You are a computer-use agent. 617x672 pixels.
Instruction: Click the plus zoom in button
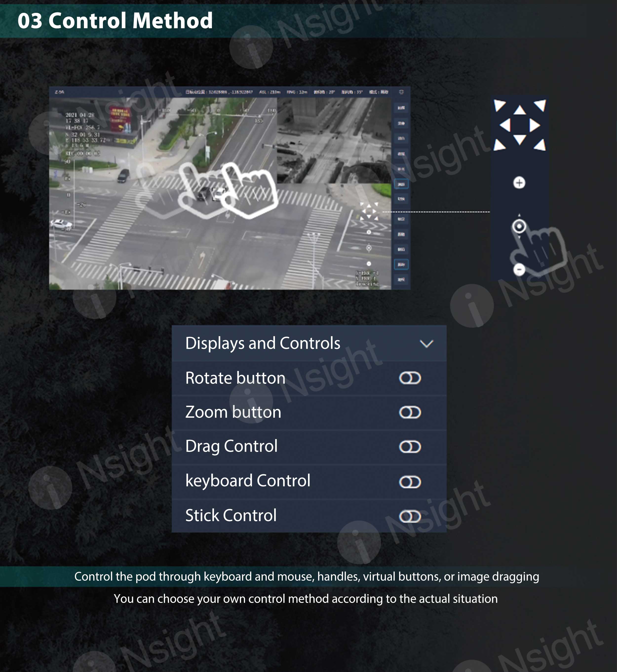519,183
